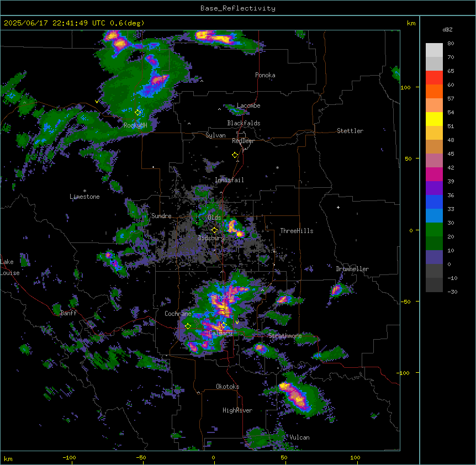Click the HighRiver label
Viewport: 476px width, 465px height.
(237, 410)
